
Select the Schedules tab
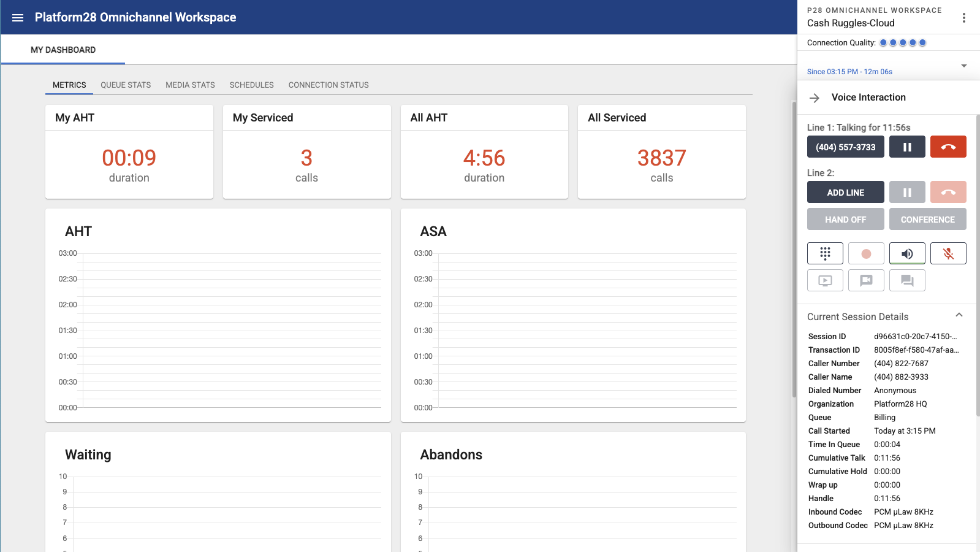251,85
